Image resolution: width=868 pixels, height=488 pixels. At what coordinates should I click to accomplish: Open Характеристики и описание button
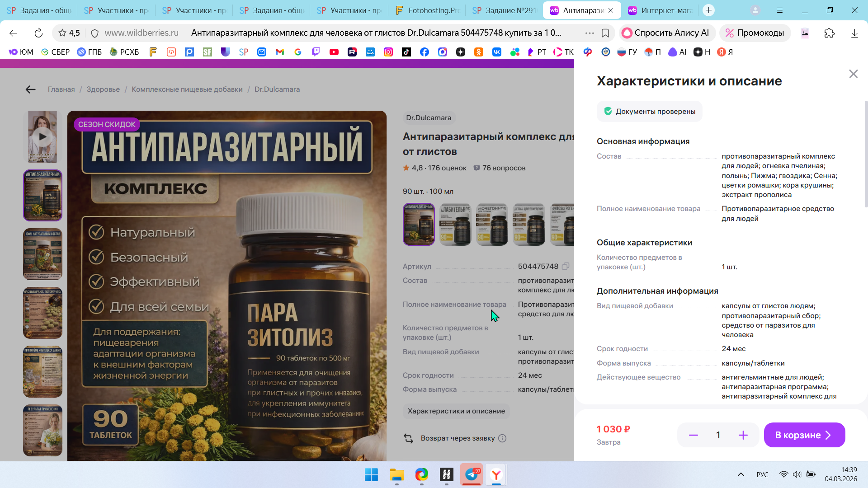(456, 411)
